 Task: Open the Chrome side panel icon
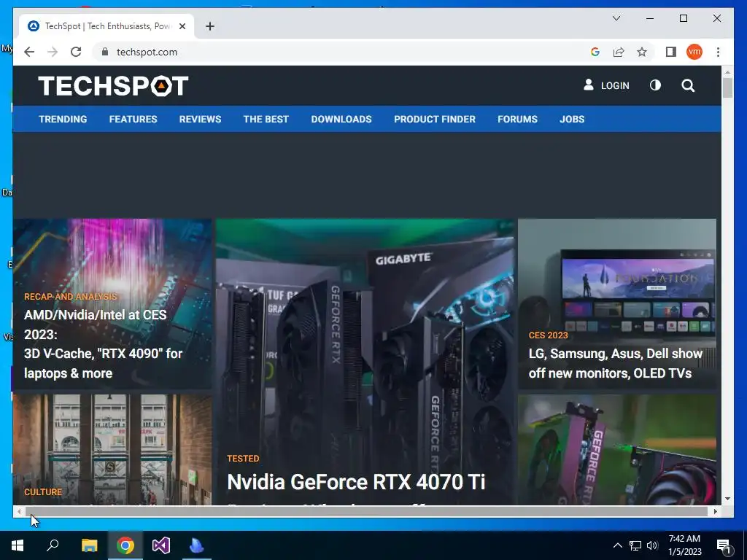[x=671, y=52]
